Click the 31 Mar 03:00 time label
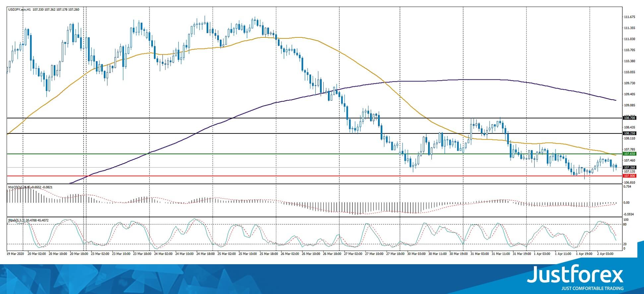 [x=481, y=254]
